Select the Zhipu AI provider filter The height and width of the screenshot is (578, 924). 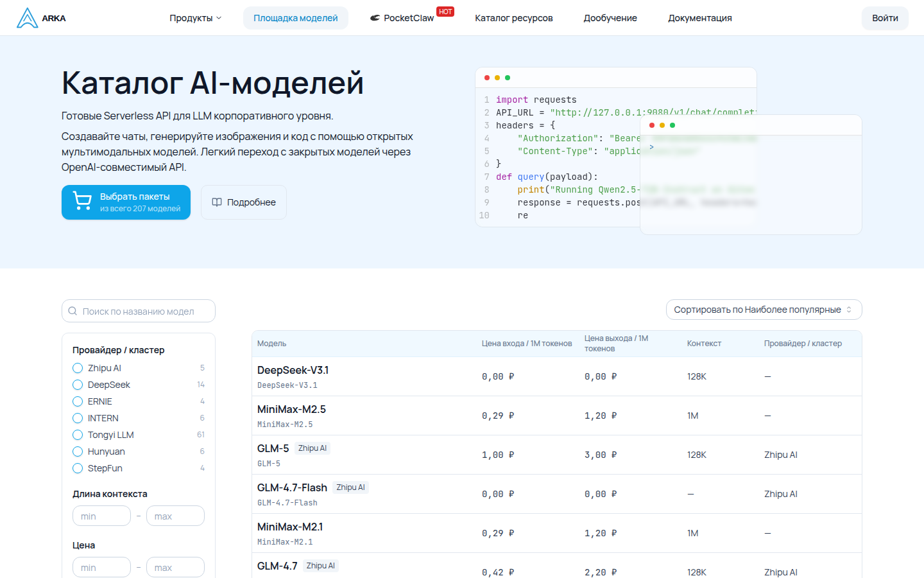pyautogui.click(x=78, y=368)
